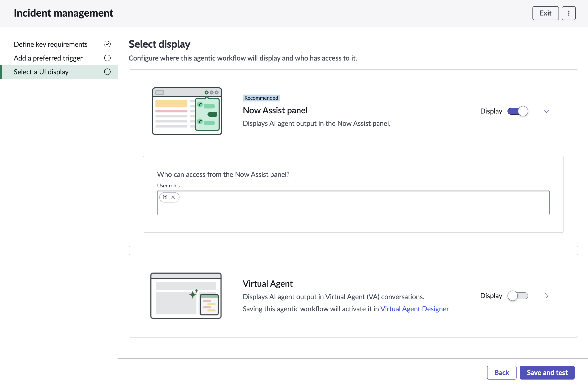Click the itil role chip

click(169, 197)
